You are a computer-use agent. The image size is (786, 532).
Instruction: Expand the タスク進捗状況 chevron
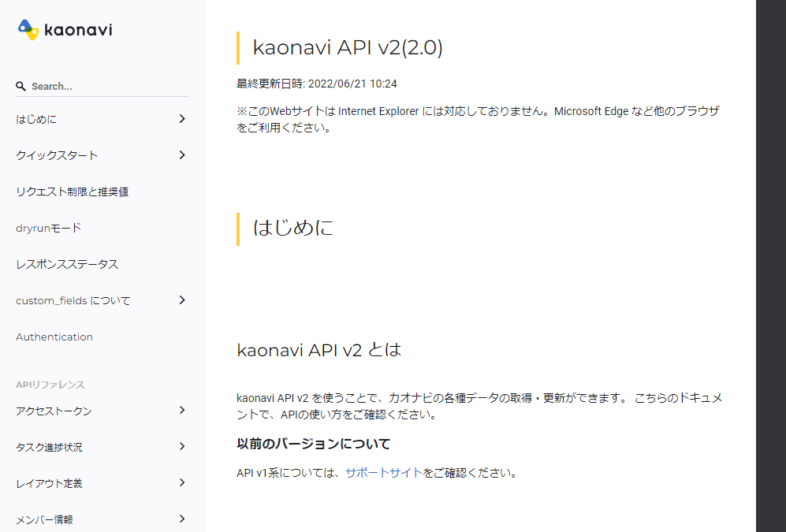tap(182, 446)
